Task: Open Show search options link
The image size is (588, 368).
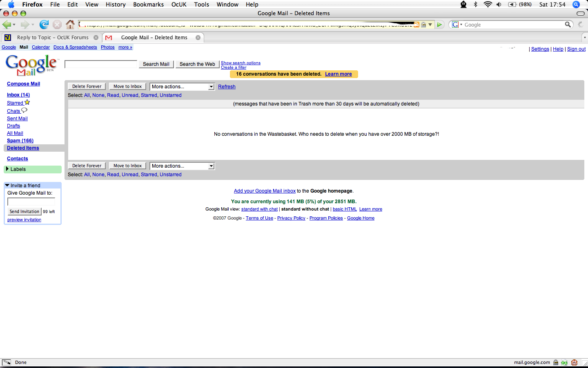Action: pos(241,63)
